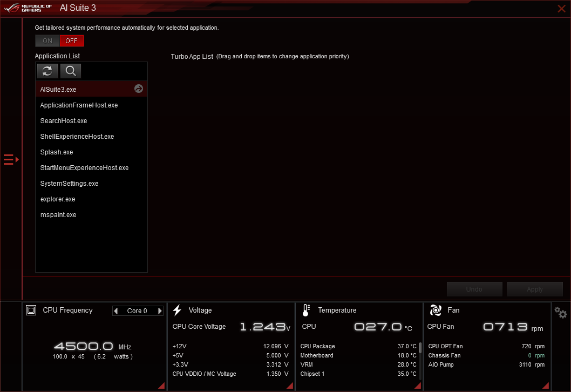Screen dimensions: 571x392
Task: Select previous CPU core arrow
Action: click(116, 311)
